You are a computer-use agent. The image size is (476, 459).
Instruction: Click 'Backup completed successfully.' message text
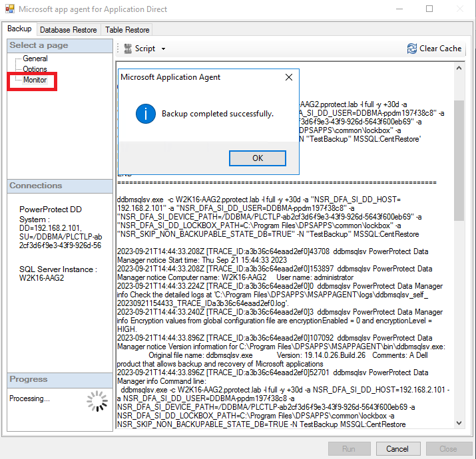(x=217, y=114)
